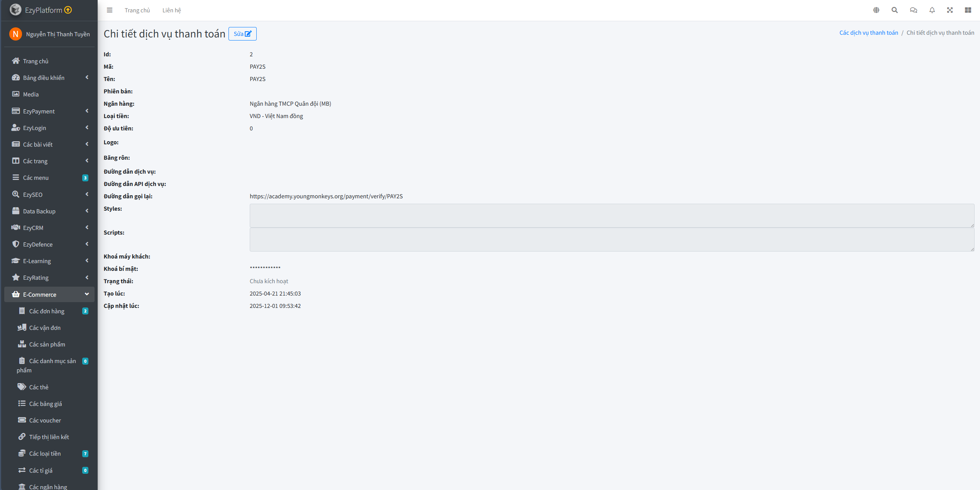
Task: Open Các dịch vụ thanh toán breadcrumb link
Action: (x=868, y=33)
